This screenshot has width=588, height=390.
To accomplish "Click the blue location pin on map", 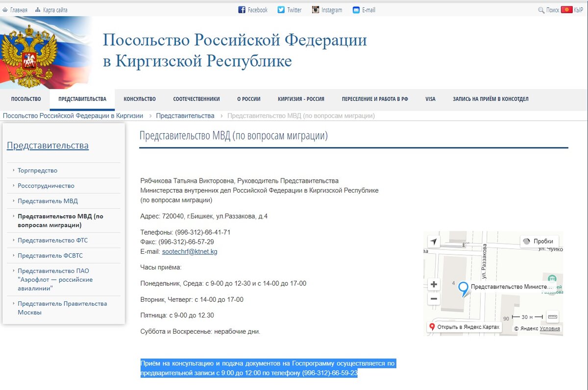I will 463,289.
